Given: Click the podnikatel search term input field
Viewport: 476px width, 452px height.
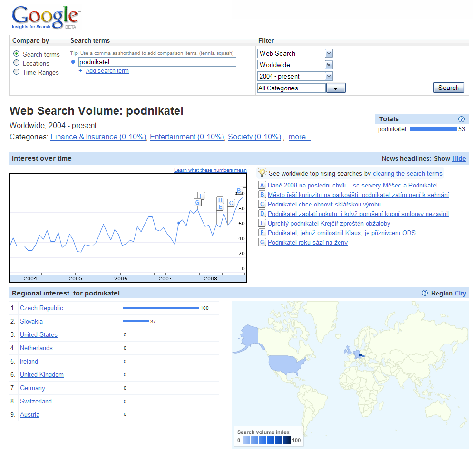Looking at the screenshot, I should tap(157, 62).
